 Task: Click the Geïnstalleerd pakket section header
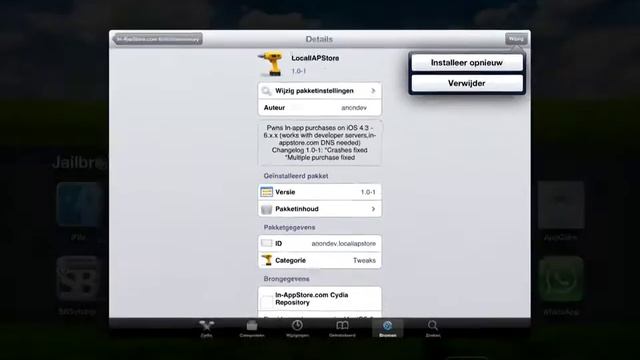[296, 176]
